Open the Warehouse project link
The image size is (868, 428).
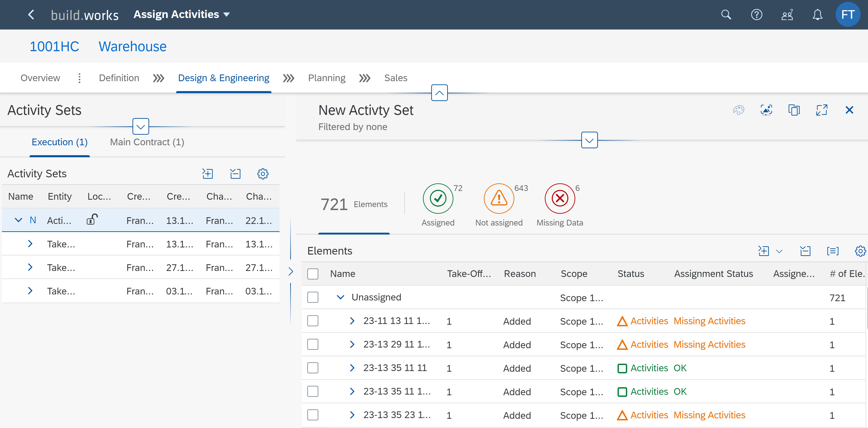133,46
